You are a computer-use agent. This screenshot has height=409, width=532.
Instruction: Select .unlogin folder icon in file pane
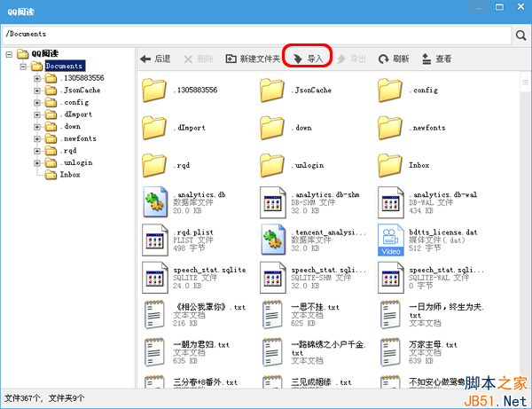tap(272, 165)
